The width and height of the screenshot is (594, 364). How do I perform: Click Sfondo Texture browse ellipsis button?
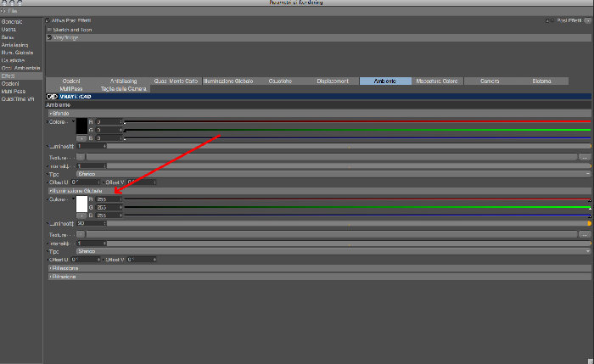click(585, 157)
